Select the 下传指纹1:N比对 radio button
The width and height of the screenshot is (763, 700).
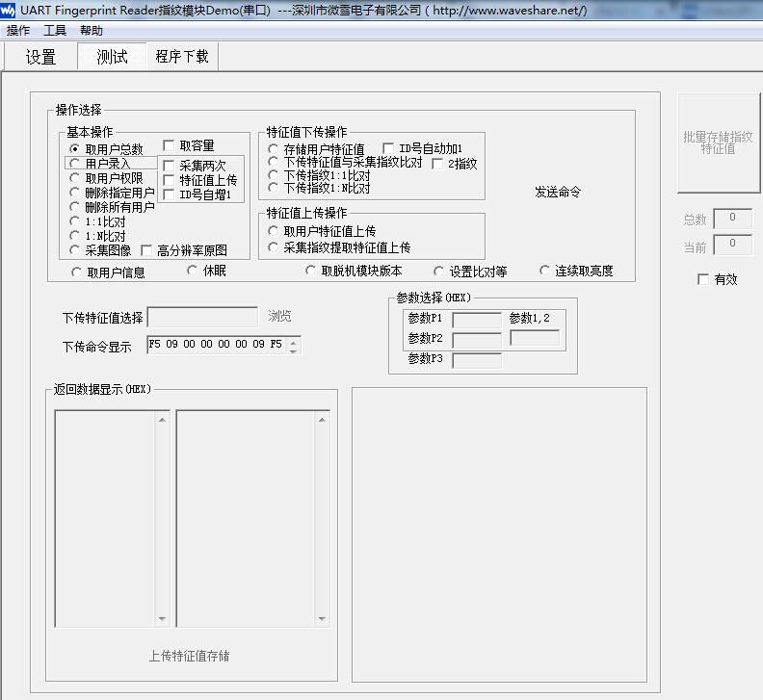(x=273, y=188)
